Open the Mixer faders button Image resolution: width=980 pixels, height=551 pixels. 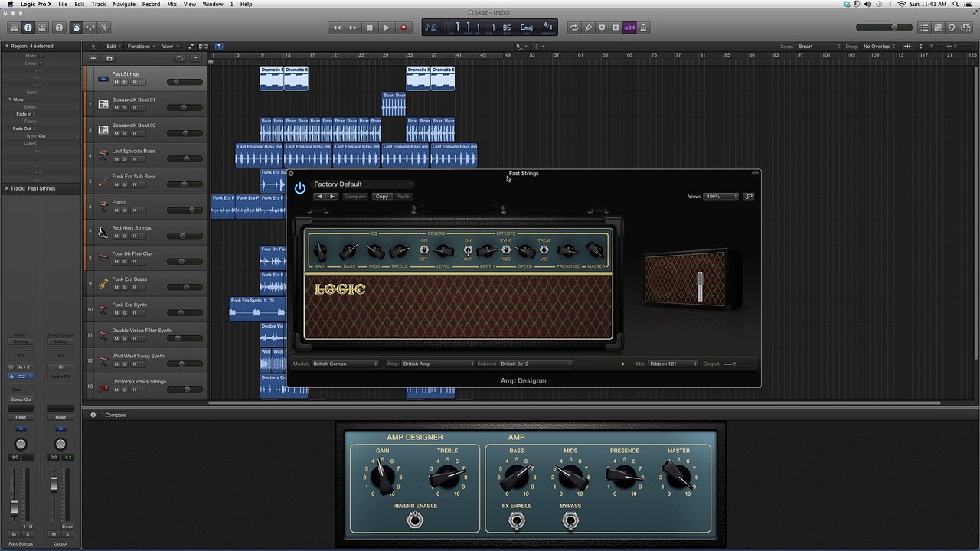coord(90,28)
